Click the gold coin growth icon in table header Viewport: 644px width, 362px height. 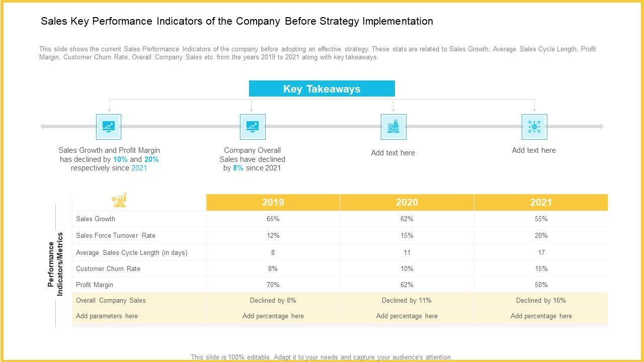tap(120, 200)
